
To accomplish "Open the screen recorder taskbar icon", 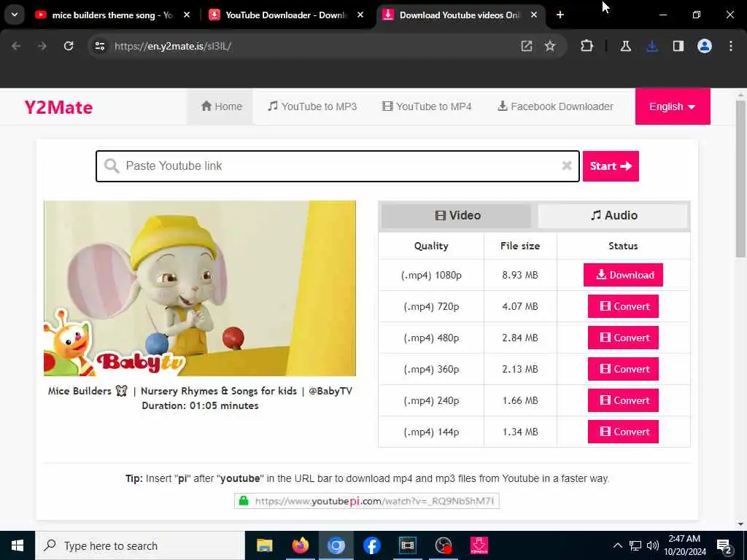I will tap(443, 545).
